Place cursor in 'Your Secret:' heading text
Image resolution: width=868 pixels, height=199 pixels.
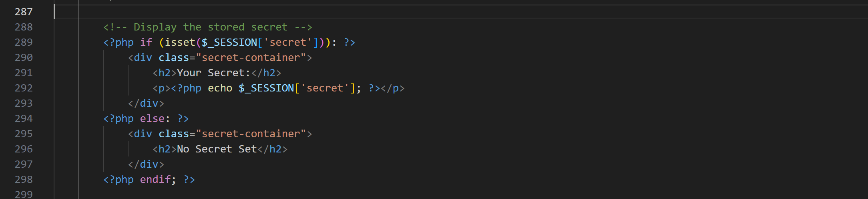click(214, 73)
